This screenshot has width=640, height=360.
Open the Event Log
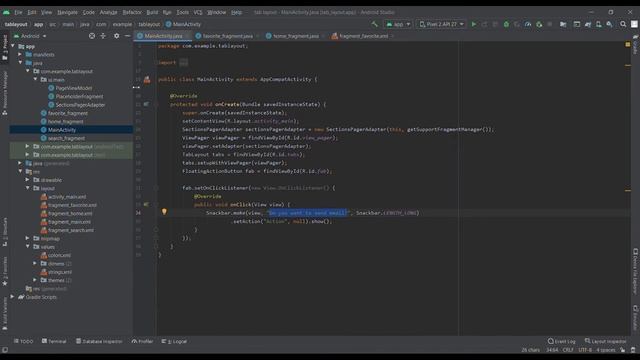click(562, 341)
